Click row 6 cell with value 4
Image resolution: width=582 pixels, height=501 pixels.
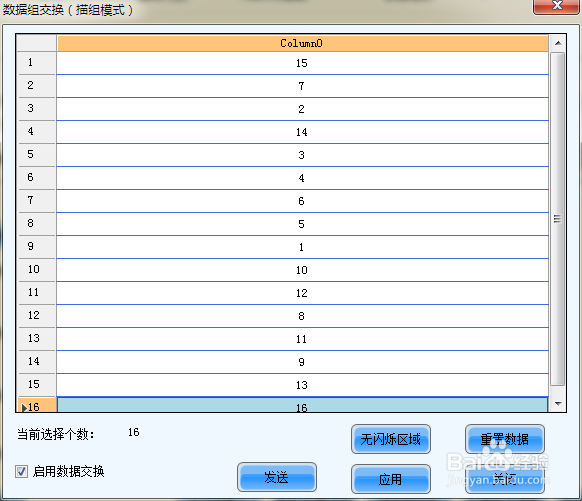coord(302,178)
